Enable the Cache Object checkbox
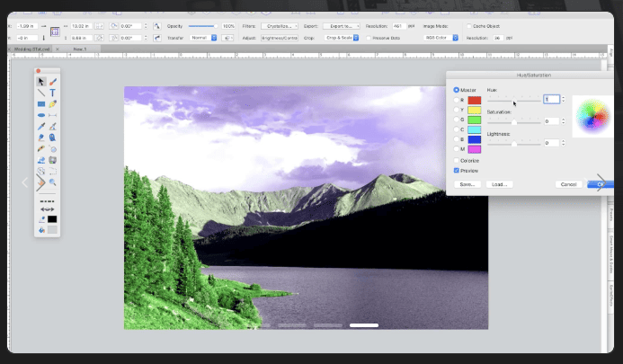The height and width of the screenshot is (364, 623). click(469, 26)
